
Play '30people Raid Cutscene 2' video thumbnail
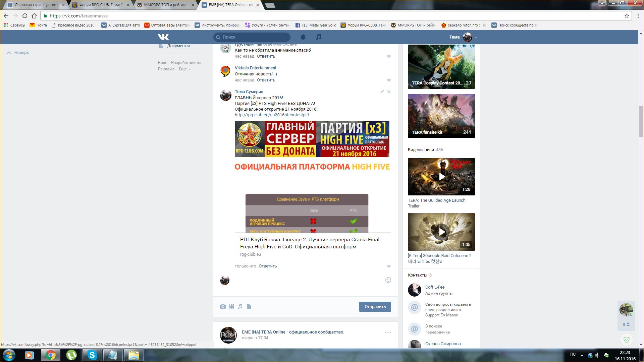pyautogui.click(x=441, y=232)
